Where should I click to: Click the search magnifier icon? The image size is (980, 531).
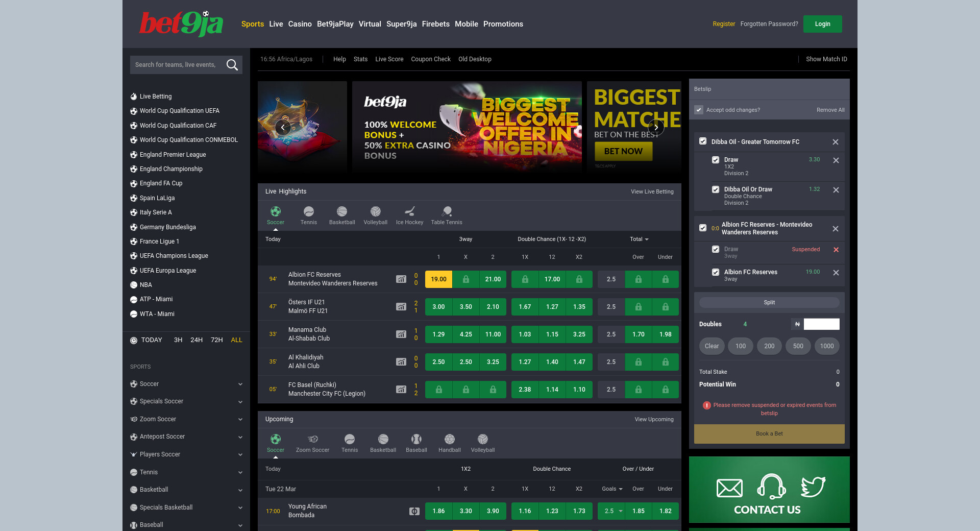point(232,65)
